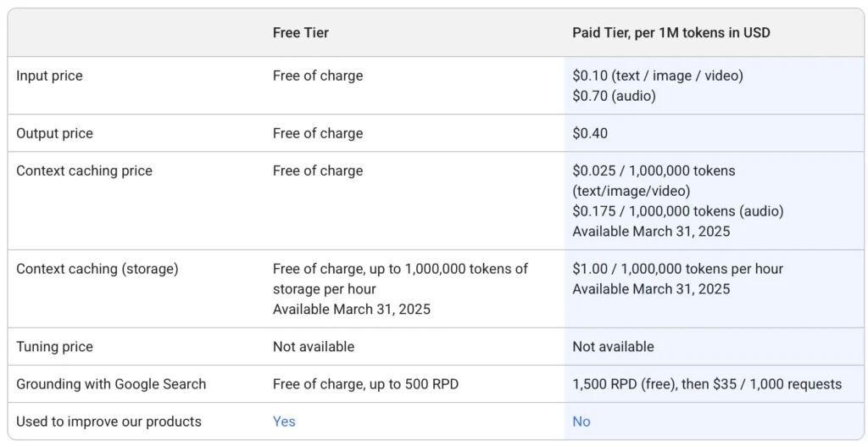Select the "Context caching price" row label
Image resolution: width=868 pixels, height=447 pixels.
[x=84, y=170]
